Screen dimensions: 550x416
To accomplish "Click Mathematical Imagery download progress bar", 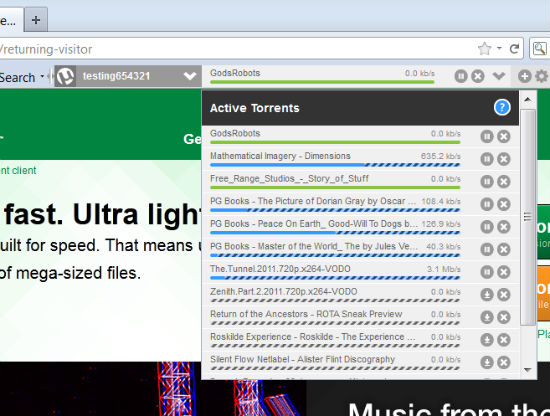I will pos(335,165).
